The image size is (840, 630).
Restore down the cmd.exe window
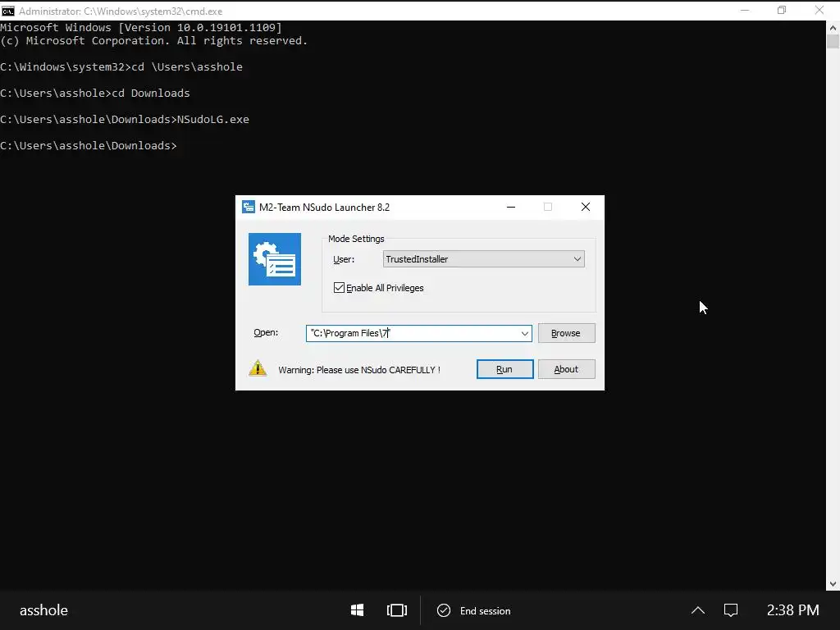coord(782,10)
